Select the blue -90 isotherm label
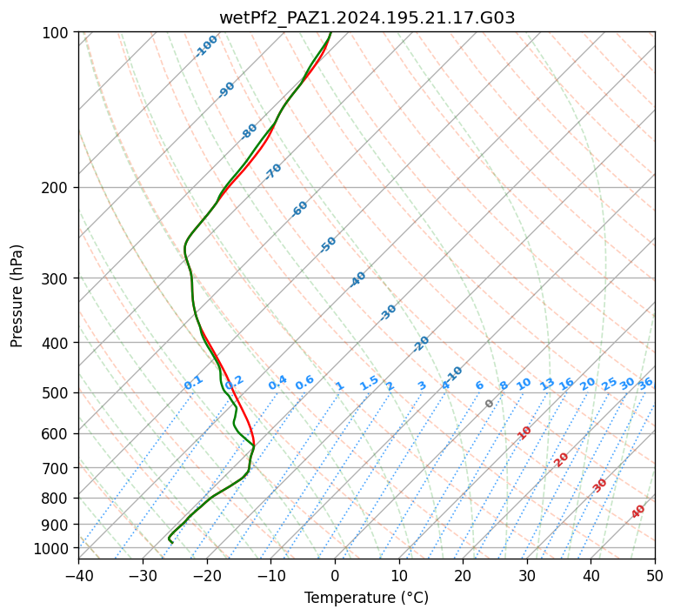674x616 pixels. point(225,90)
